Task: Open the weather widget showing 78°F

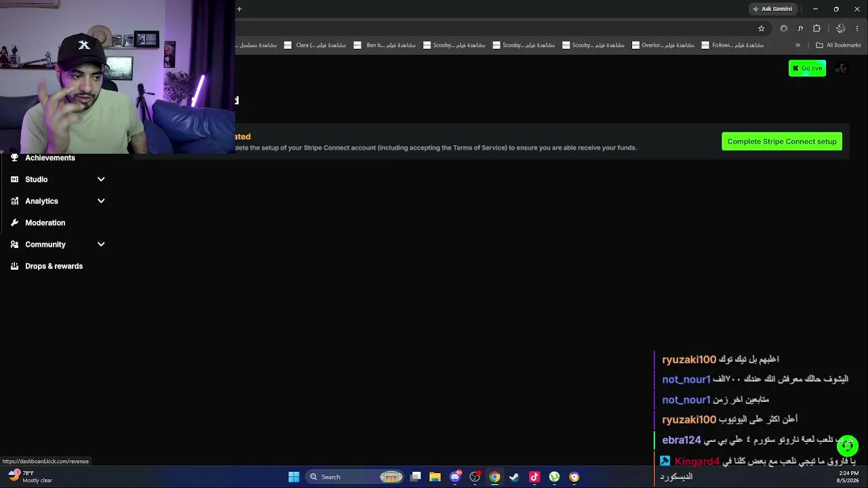Action: click(31, 476)
